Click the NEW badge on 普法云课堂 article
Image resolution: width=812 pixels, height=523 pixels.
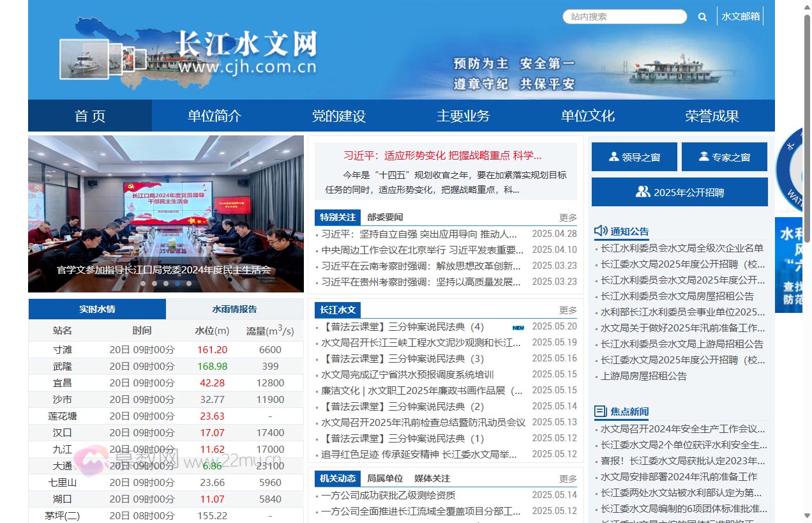[x=517, y=327]
